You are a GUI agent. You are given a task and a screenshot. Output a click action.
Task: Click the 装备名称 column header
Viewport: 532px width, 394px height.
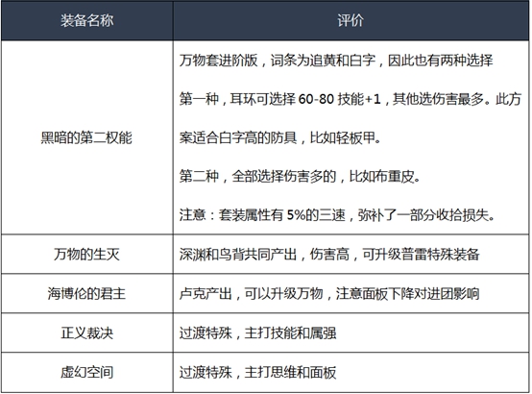(86, 21)
